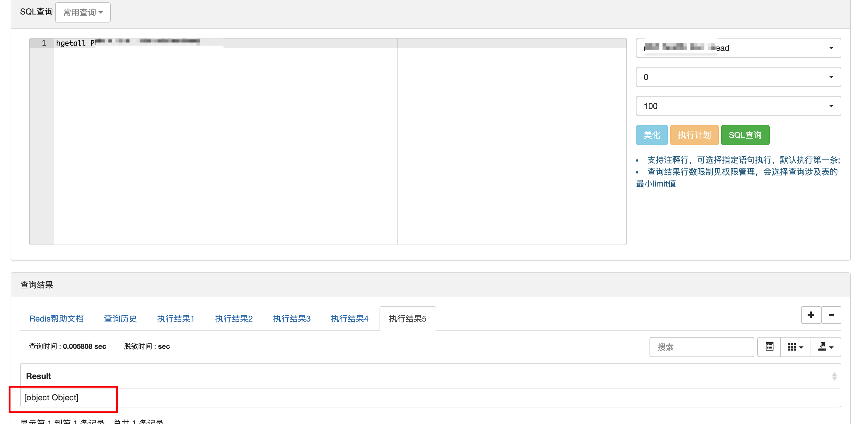The image size is (868, 424).
Task: Click the query time 0.005808 sec text
Action: coord(85,346)
